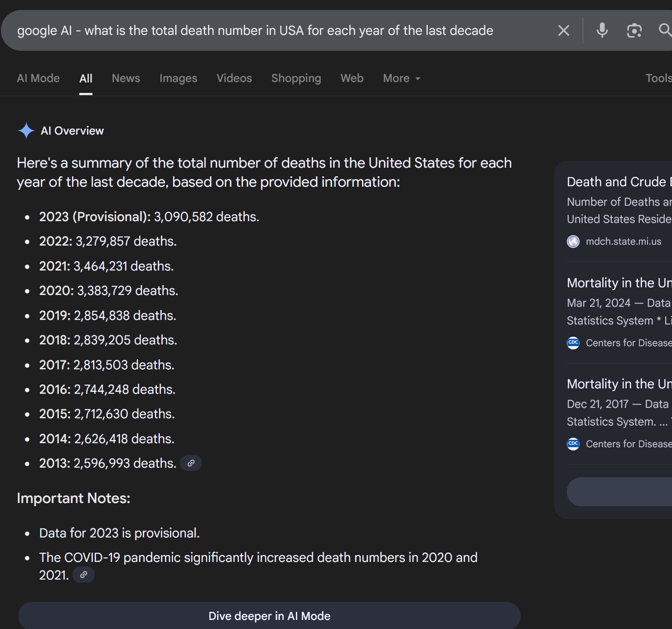Click the show-all sources pill button in sidebar
This screenshot has height=629, width=672.
pos(619,492)
